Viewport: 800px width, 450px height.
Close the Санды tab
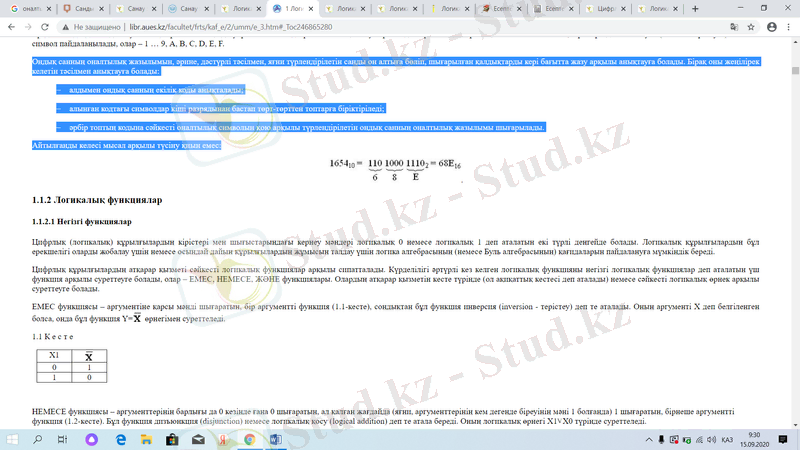click(102, 9)
